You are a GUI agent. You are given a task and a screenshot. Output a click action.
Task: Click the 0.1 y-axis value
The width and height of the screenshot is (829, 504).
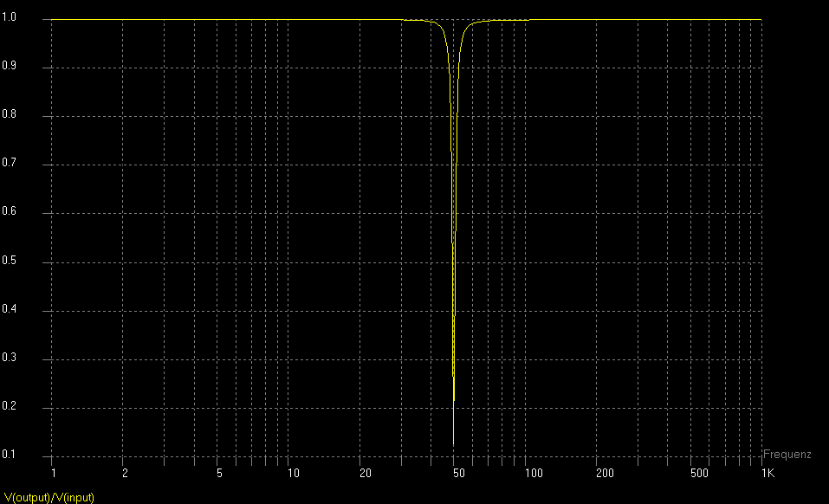[x=9, y=455]
